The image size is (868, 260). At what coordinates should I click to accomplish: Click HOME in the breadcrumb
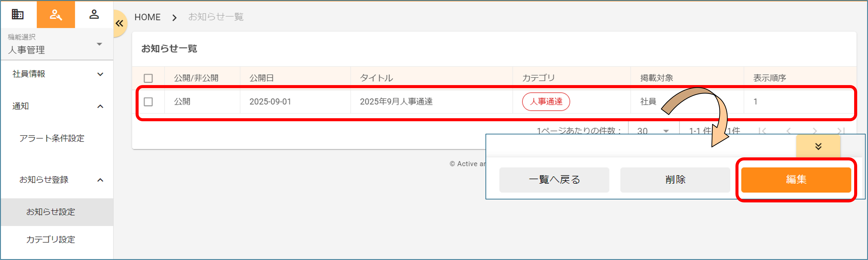[x=147, y=17]
